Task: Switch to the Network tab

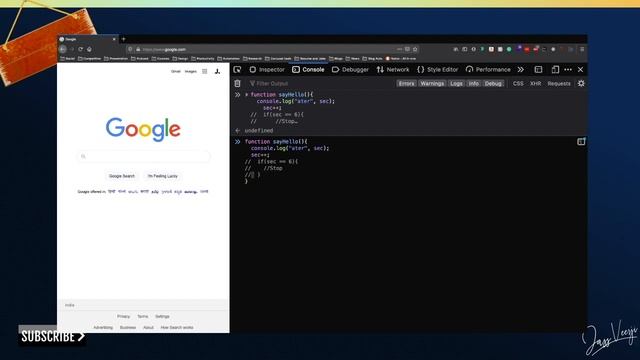Action: [393, 69]
